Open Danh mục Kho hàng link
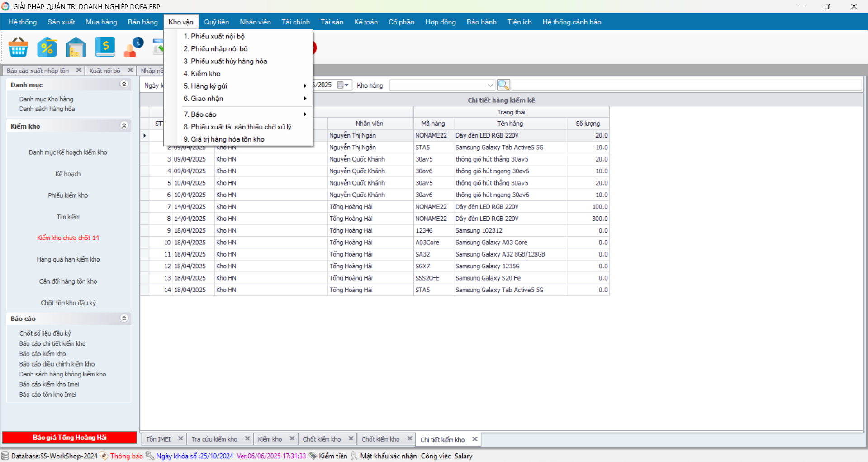Viewport: 868px width, 462px height. tap(46, 99)
